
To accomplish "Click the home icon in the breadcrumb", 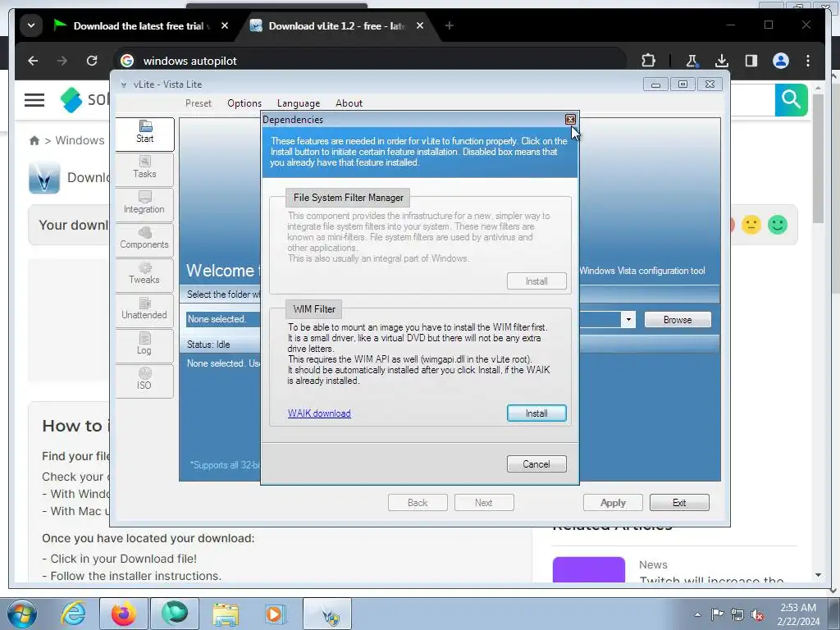I will pos(34,140).
